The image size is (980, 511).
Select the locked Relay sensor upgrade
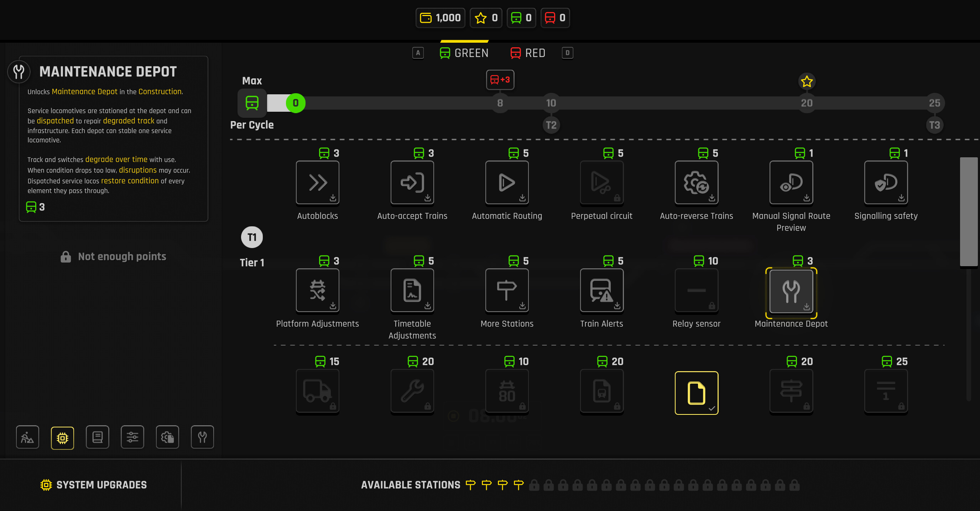point(696,290)
